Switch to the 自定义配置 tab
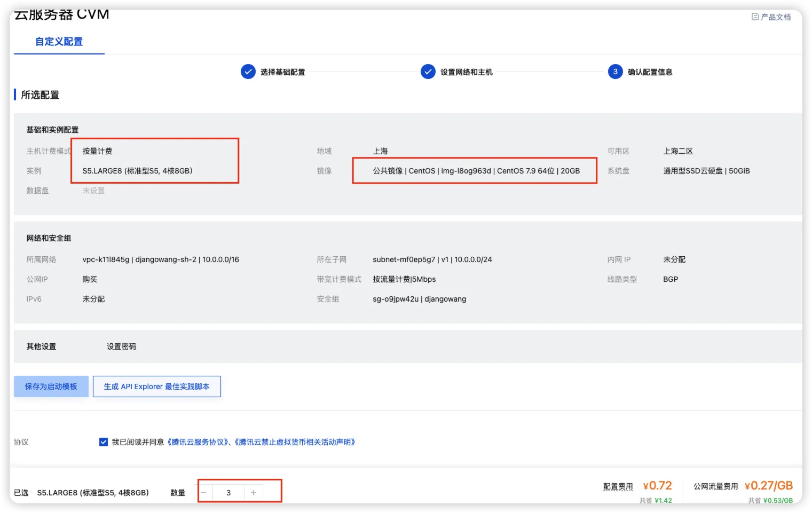 pyautogui.click(x=59, y=42)
